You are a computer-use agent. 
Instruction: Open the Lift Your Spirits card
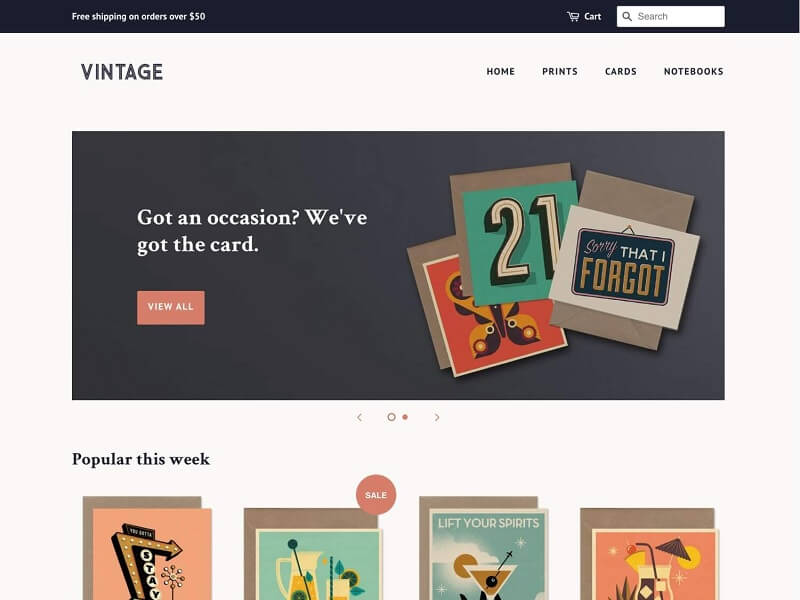(x=483, y=548)
